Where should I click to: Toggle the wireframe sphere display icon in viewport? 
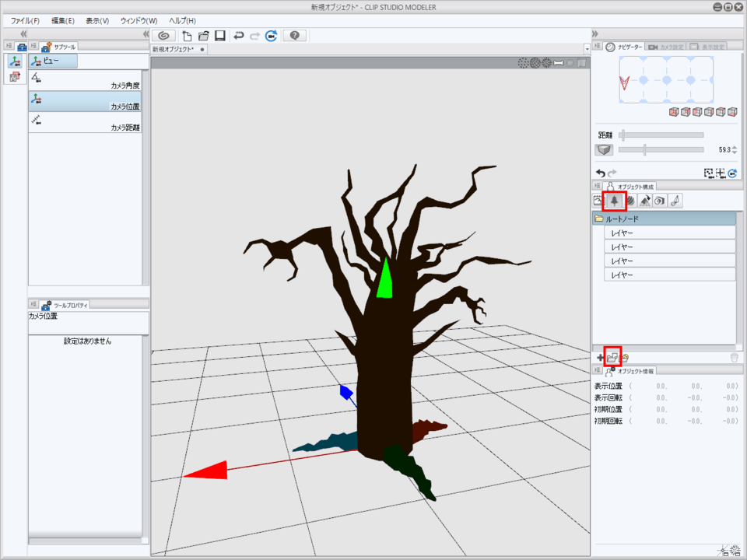[535, 63]
